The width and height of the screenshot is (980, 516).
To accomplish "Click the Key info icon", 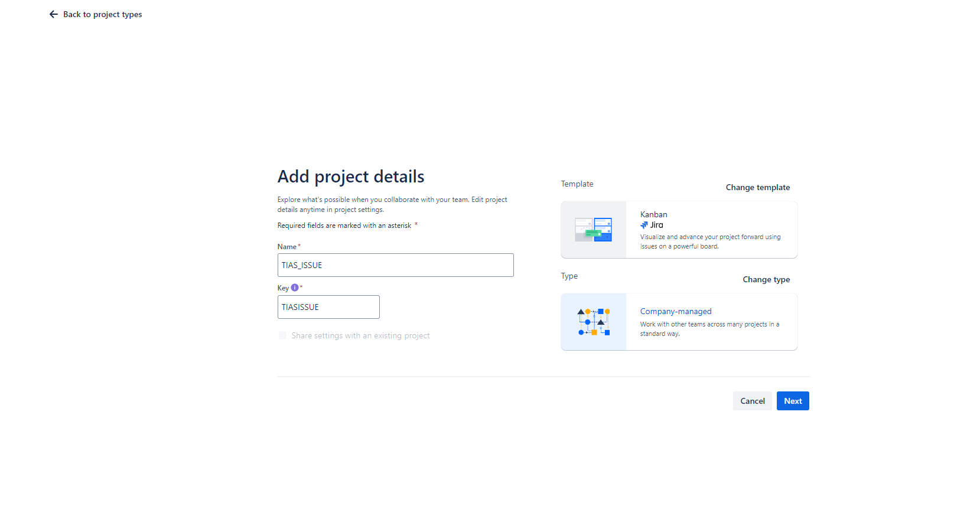I will click(295, 288).
